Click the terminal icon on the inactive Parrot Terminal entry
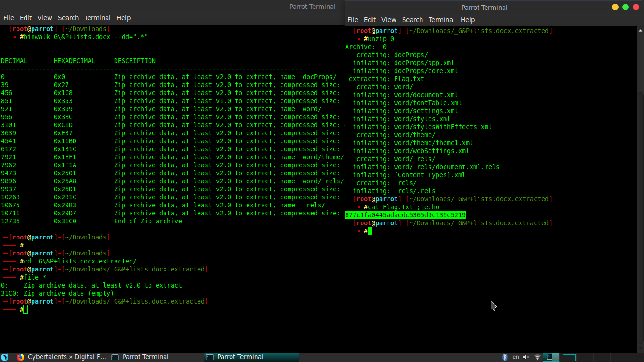The height and width of the screenshot is (362, 644). pyautogui.click(x=115, y=357)
